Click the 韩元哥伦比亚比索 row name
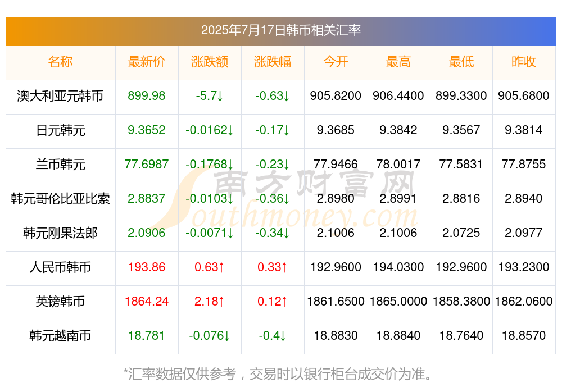The image size is (562, 392). coord(60,198)
